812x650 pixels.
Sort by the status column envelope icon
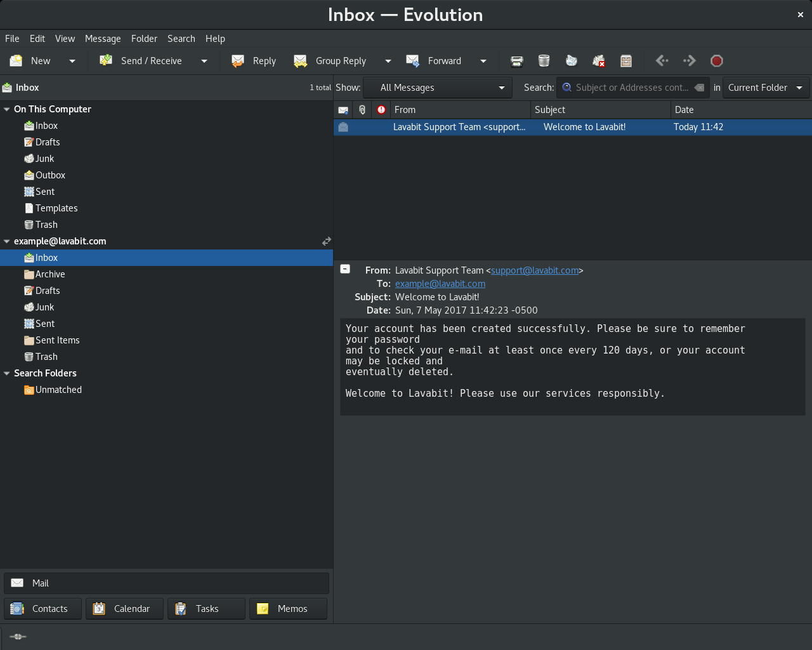click(x=343, y=110)
